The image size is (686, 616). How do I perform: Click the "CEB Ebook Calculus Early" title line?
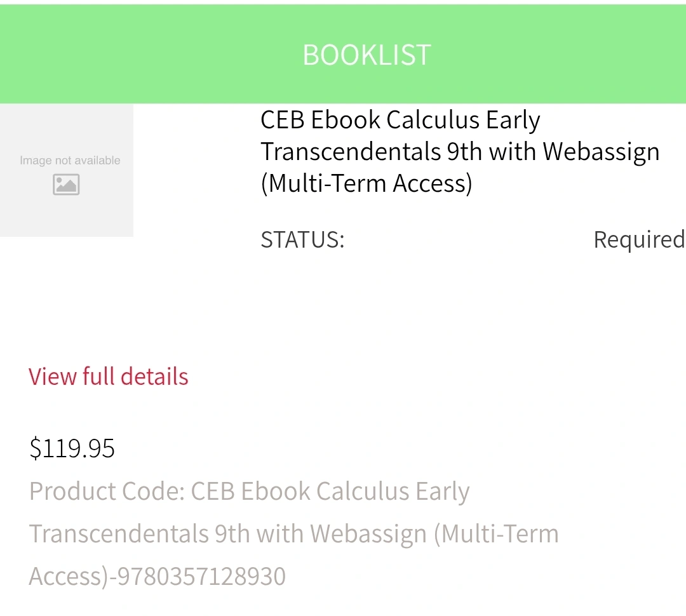[400, 120]
